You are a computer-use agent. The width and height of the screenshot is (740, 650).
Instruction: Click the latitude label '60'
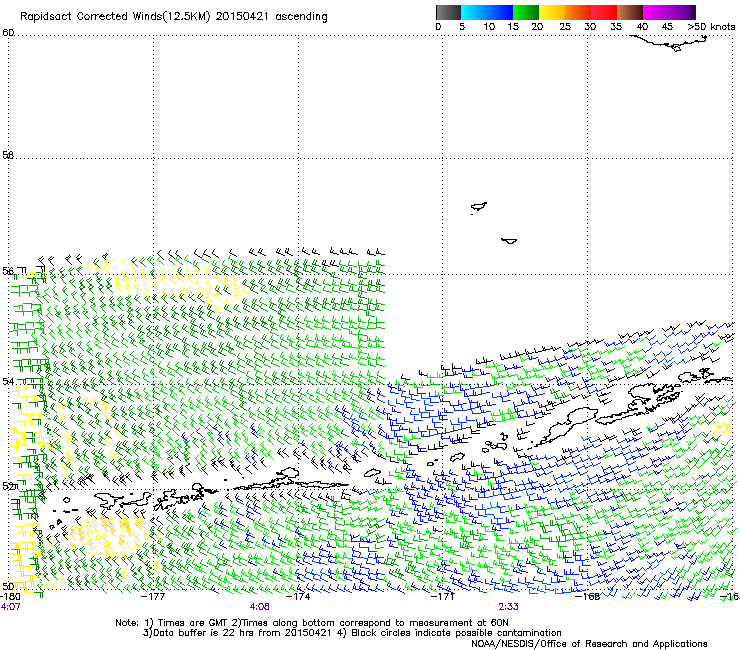point(8,33)
